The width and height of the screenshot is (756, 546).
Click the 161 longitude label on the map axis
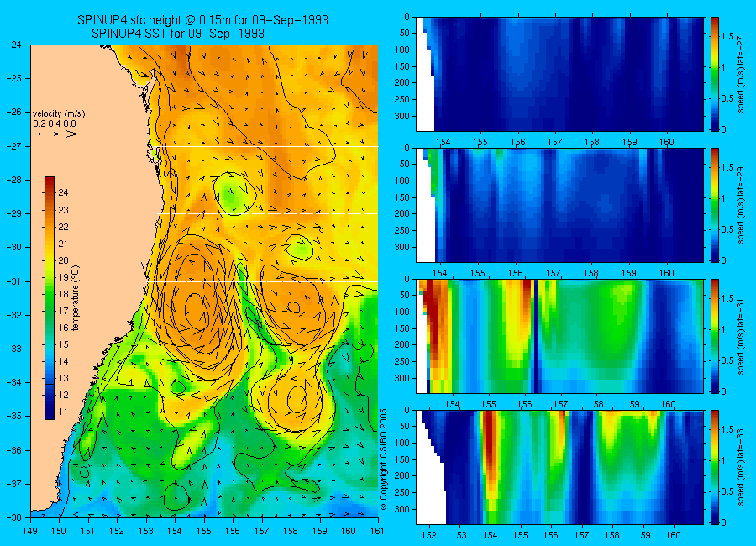point(377,531)
